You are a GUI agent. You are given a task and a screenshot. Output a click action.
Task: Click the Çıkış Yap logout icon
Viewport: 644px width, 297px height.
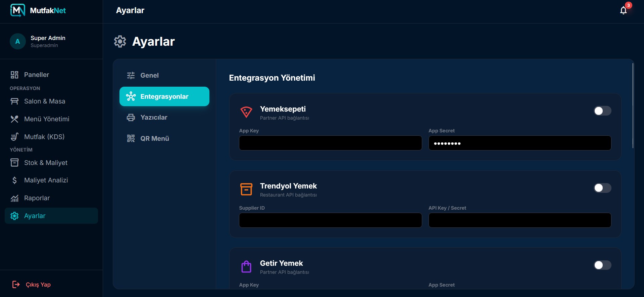pyautogui.click(x=16, y=285)
